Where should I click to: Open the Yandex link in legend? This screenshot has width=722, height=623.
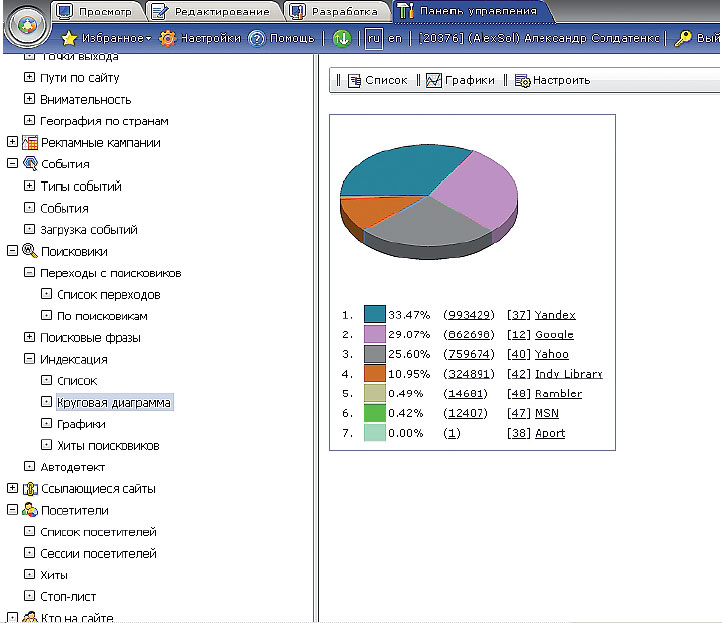[x=555, y=314]
